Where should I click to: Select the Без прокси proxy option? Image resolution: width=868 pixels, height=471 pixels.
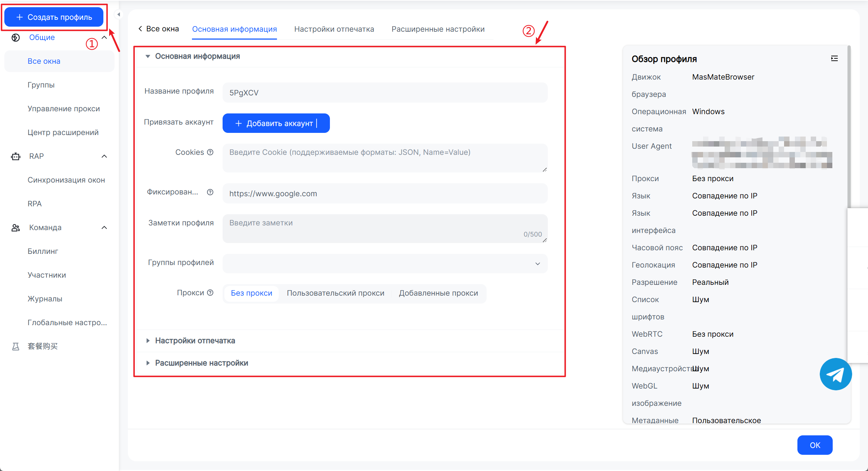pos(251,293)
